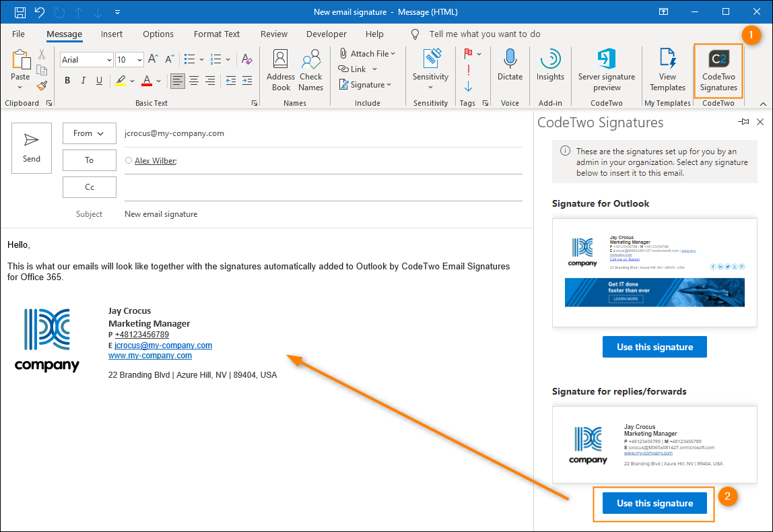The image size is (773, 532).
Task: Close the CodeTwo Signatures pane
Action: (x=760, y=122)
